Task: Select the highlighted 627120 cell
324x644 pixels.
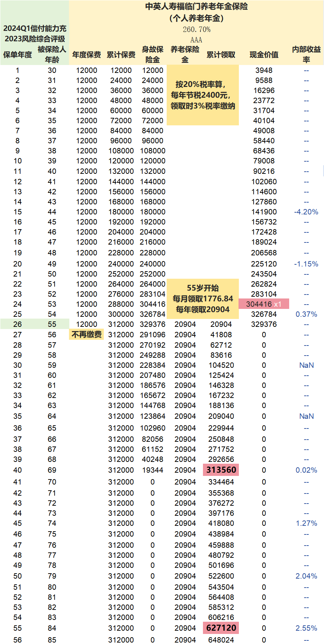Action: pyautogui.click(x=221, y=628)
